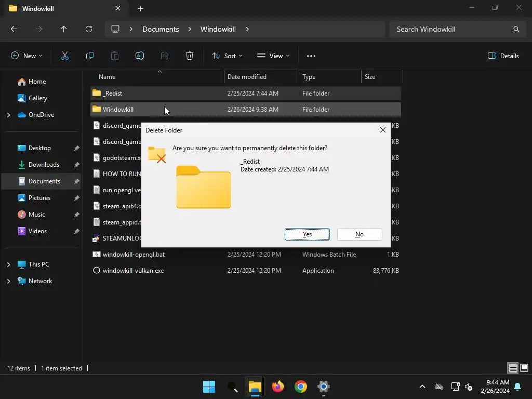
Task: Add a new tab with plus icon
Action: (x=140, y=9)
